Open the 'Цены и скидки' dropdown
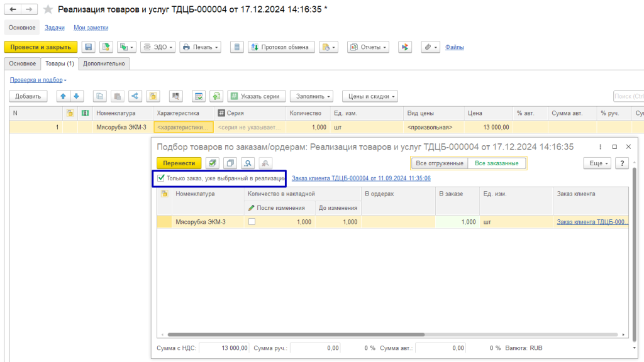 pos(370,96)
